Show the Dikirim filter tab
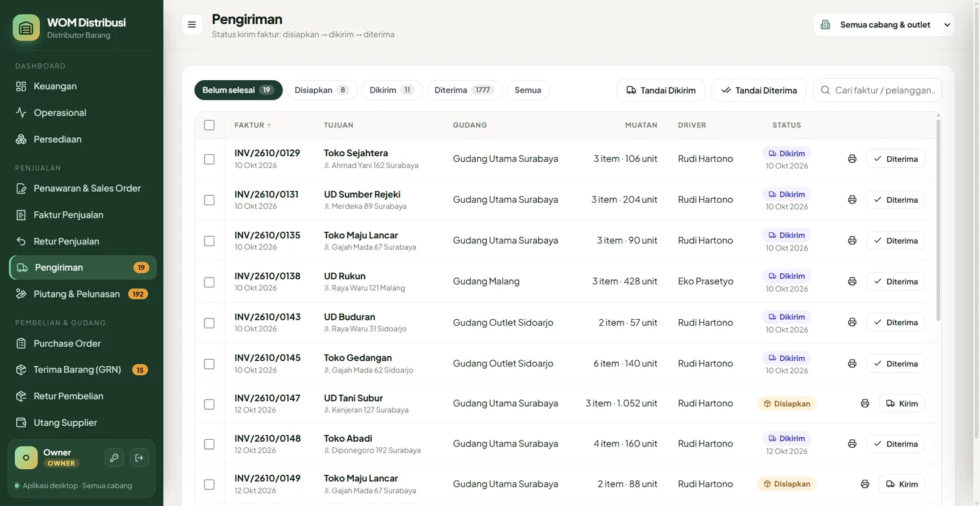 pos(391,90)
